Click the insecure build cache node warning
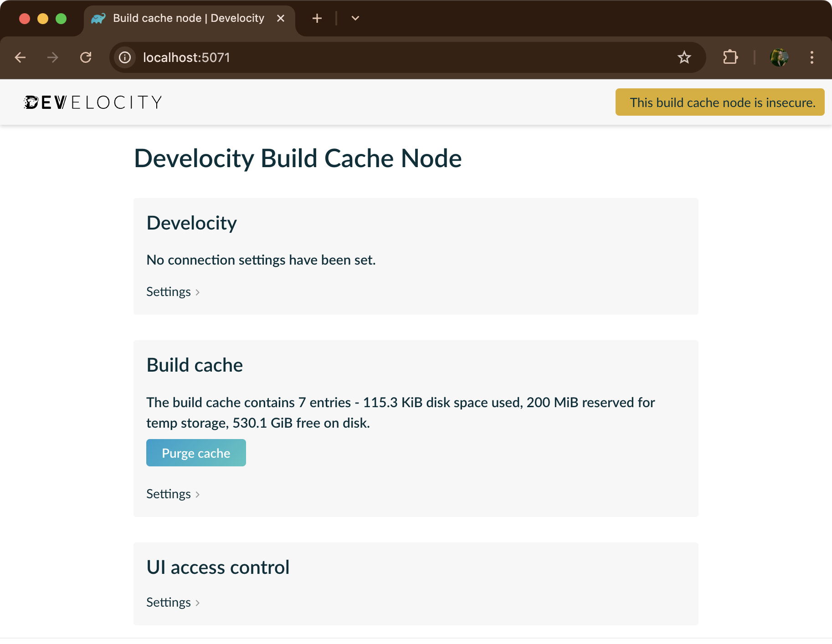 click(720, 102)
